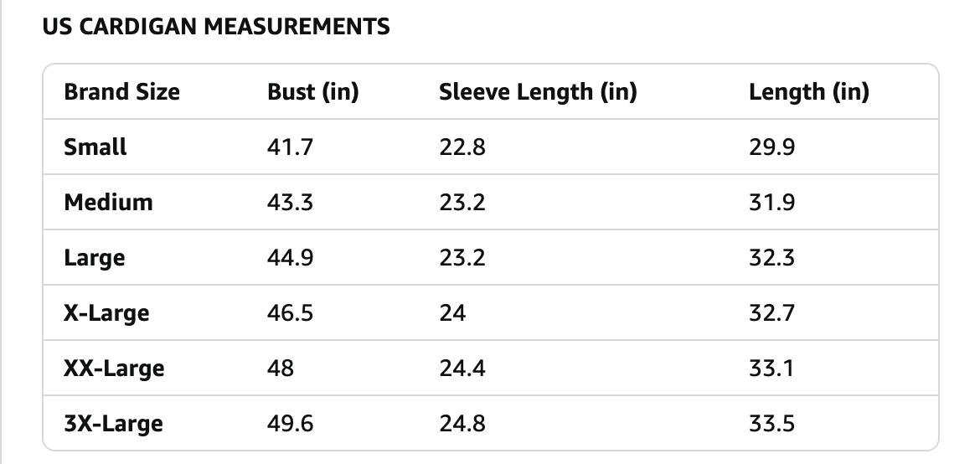The height and width of the screenshot is (464, 980).
Task: Select the 43.3 bust measurement cell
Action: click(x=290, y=202)
